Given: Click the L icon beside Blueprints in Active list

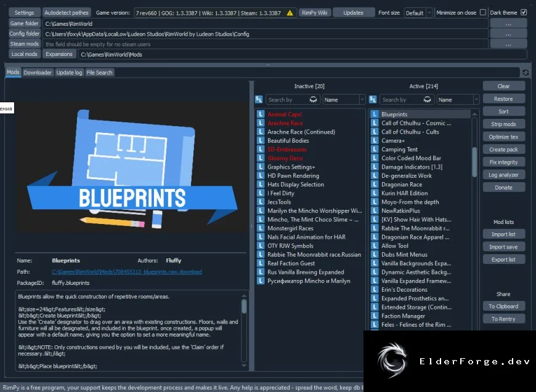Looking at the screenshot, I should point(375,114).
